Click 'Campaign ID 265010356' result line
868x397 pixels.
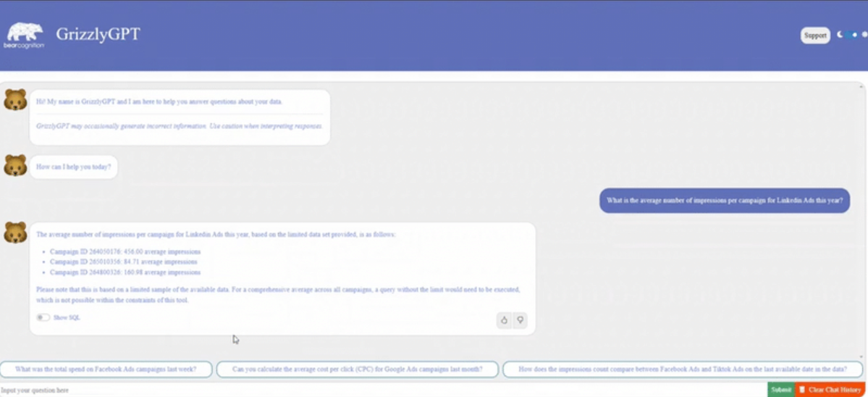[x=124, y=262]
